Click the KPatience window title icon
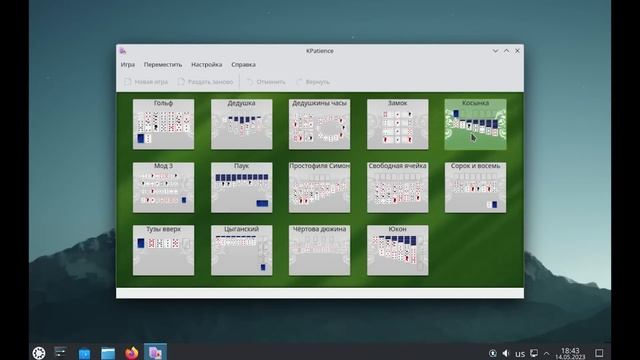This screenshot has height=360, width=640. (x=123, y=51)
